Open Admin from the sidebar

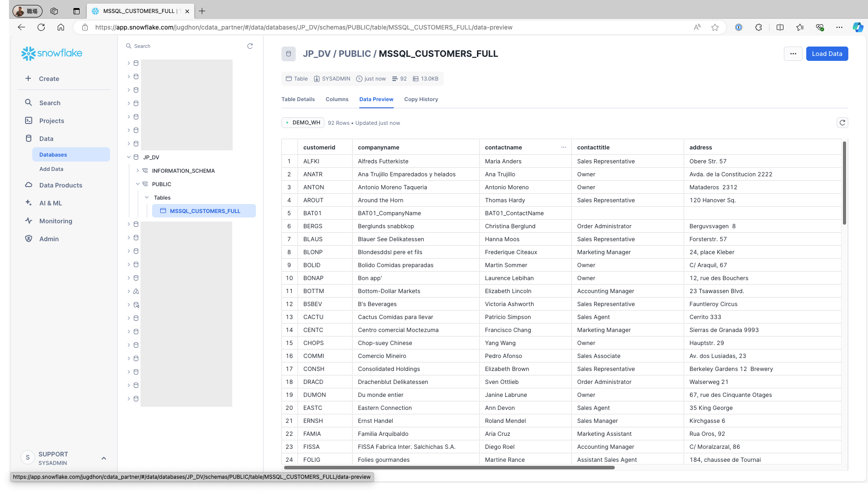(49, 239)
